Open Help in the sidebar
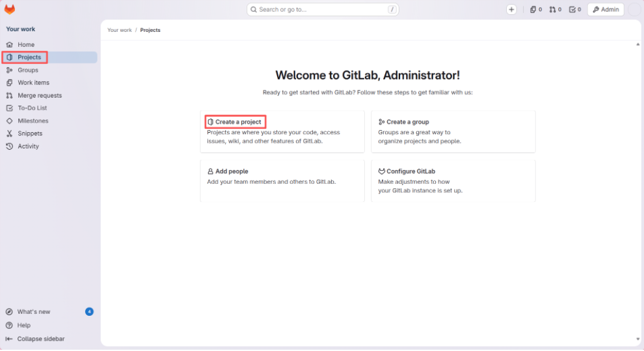The image size is (644, 351). (49, 326)
